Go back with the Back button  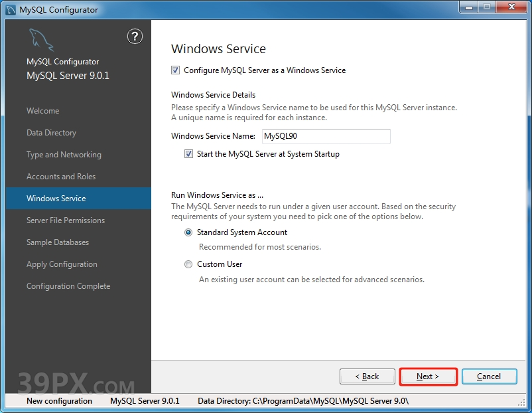coord(367,376)
